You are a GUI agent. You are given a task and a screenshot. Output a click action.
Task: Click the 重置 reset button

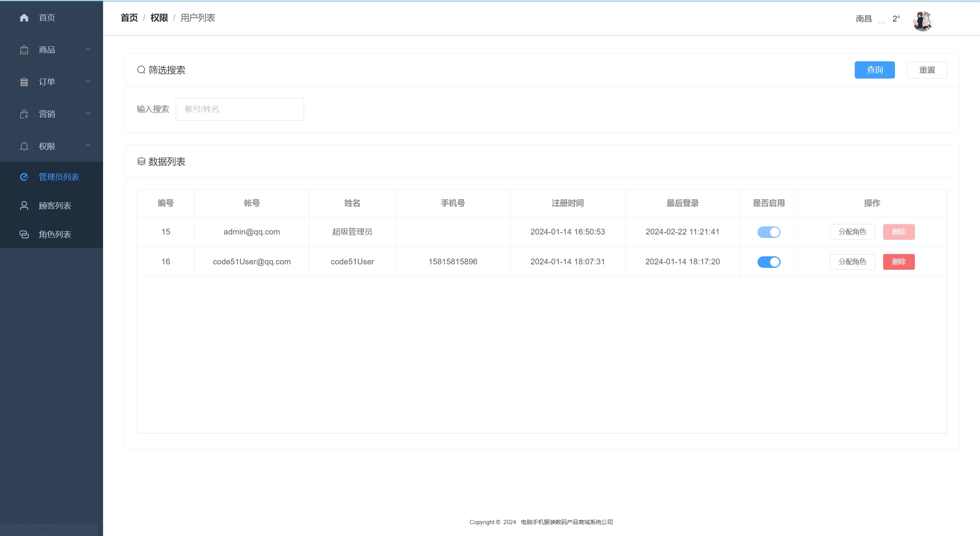pyautogui.click(x=927, y=70)
